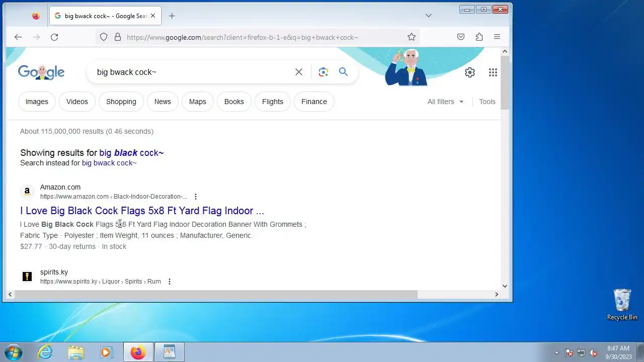Open Firefox hamburger application menu
This screenshot has height=362, width=644.
click(497, 37)
